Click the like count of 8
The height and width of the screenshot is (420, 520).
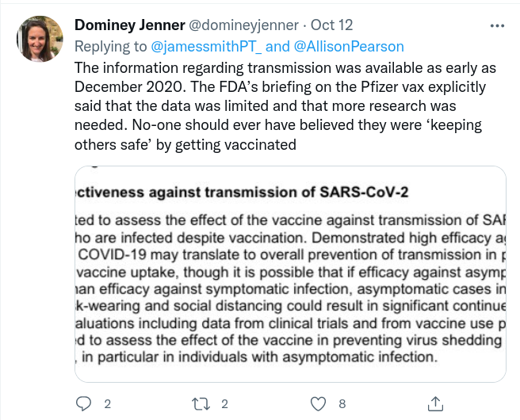click(x=342, y=404)
